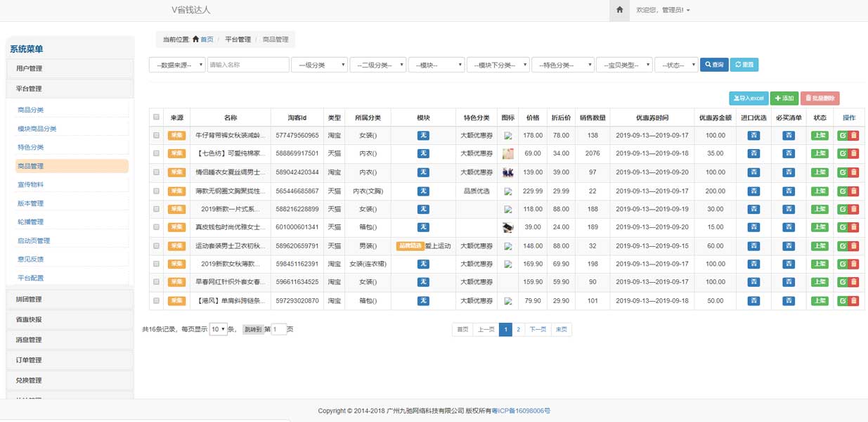Toggle the 否 status in 进口优选 for first row
Viewport: 868px width, 422px height.
[x=753, y=136]
